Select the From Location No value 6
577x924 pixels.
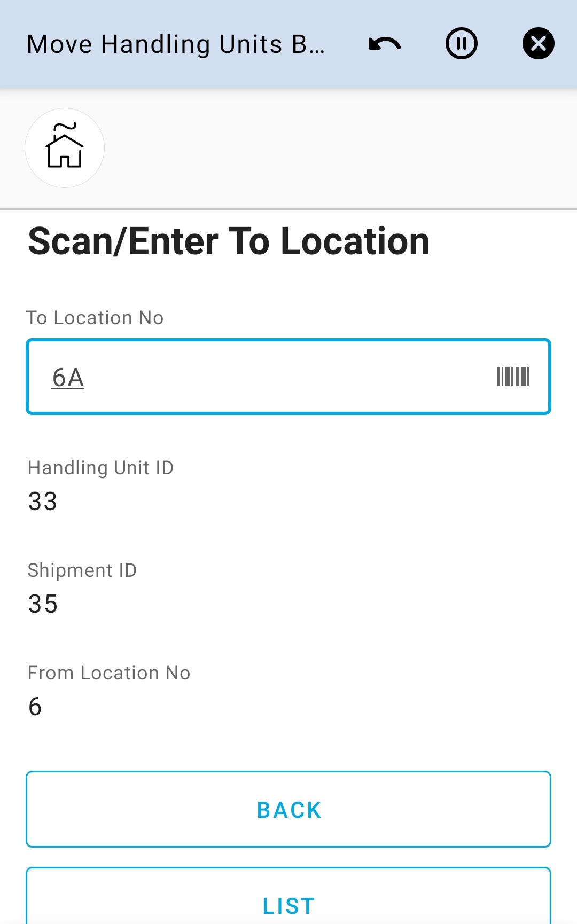click(x=35, y=707)
